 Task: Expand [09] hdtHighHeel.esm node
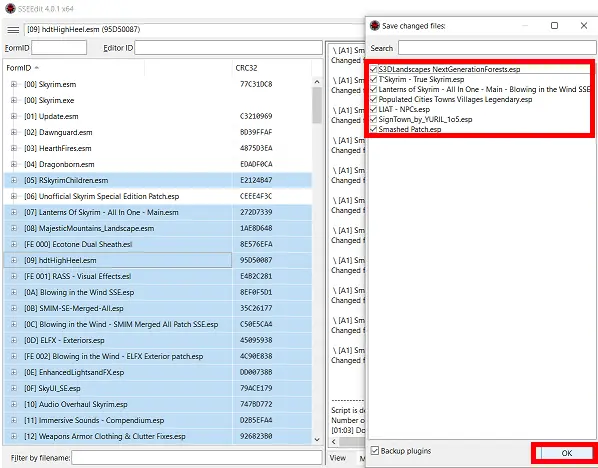(x=14, y=261)
